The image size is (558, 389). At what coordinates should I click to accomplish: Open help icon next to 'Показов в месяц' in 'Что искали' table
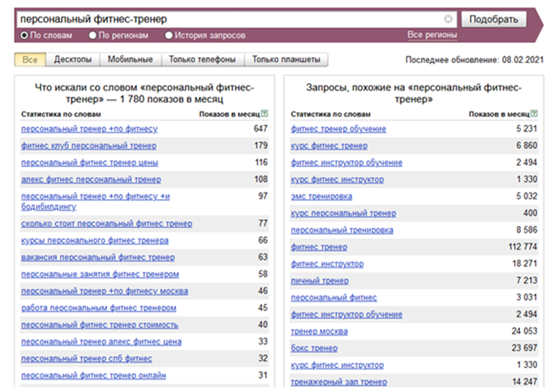coord(264,114)
